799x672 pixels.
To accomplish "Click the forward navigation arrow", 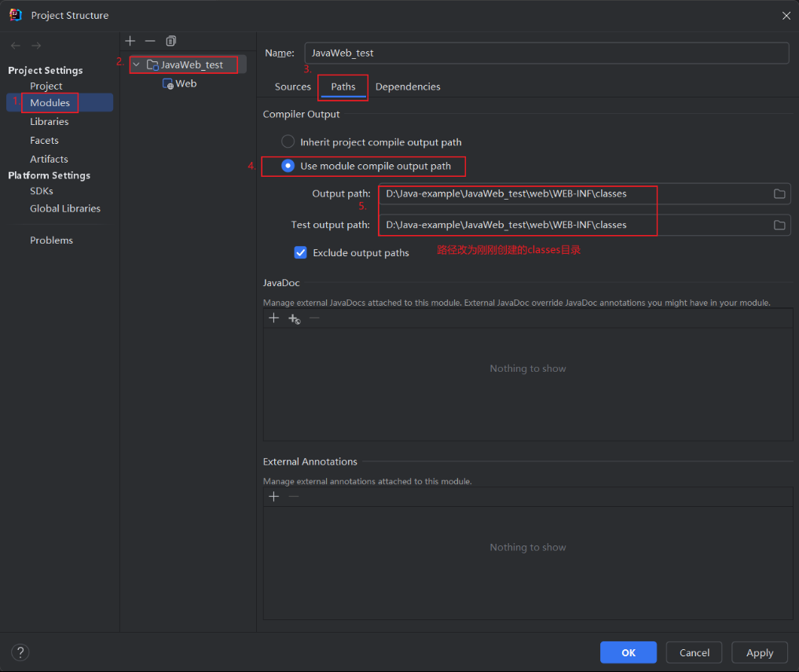I will click(36, 46).
